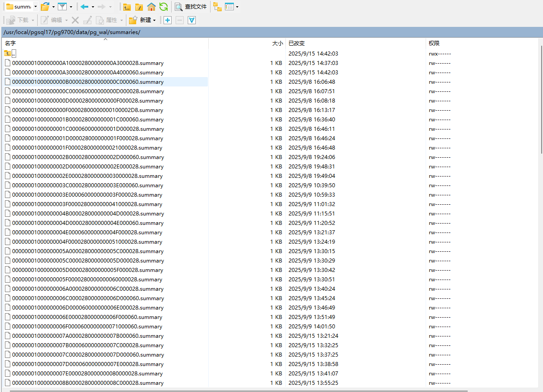
Task: Click the /usr/local/pgsql17 path bar
Action: (271, 32)
